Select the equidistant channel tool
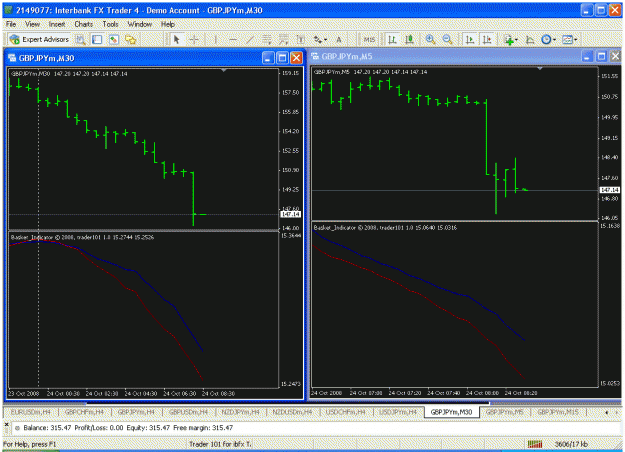625x452 pixels. (267, 39)
